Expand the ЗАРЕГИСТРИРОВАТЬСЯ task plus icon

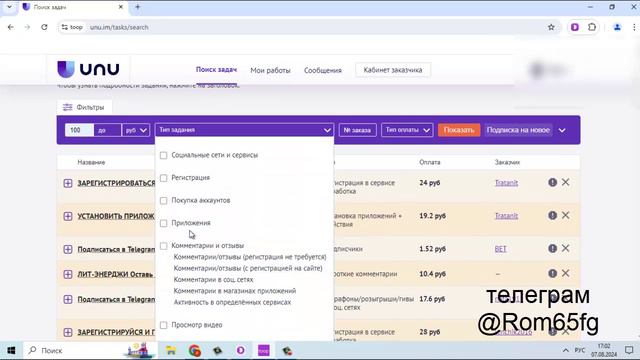coord(68,183)
